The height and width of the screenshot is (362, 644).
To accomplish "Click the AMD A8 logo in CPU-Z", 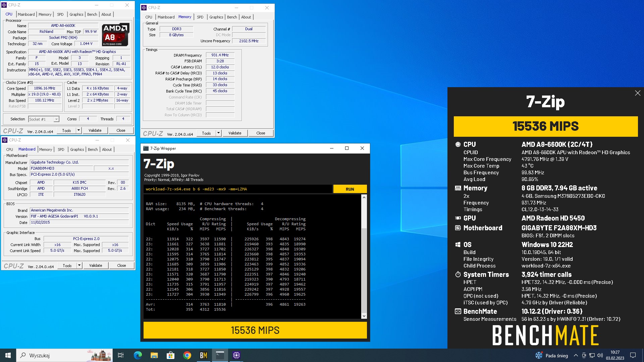I will click(115, 35).
